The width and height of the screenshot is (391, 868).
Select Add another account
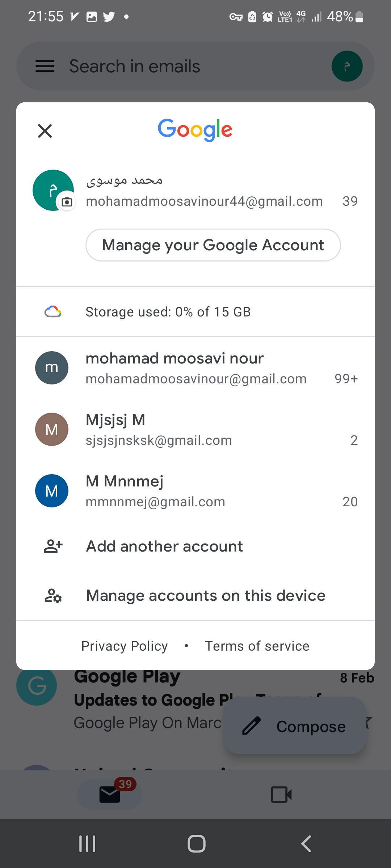[164, 546]
